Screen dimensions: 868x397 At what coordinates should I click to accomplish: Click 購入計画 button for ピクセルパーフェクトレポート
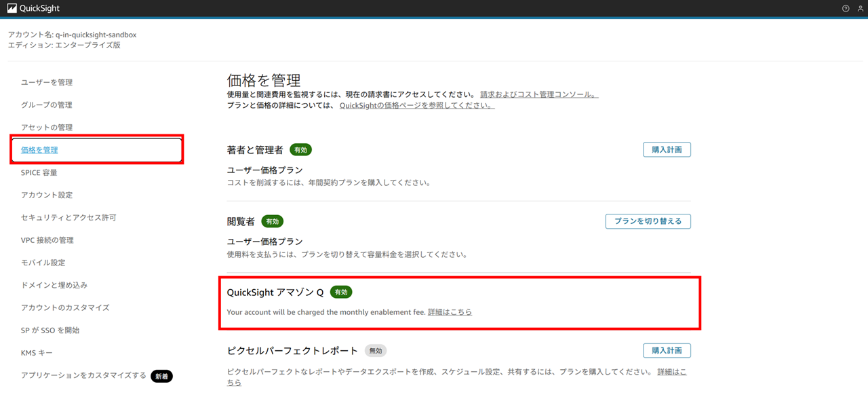click(667, 350)
